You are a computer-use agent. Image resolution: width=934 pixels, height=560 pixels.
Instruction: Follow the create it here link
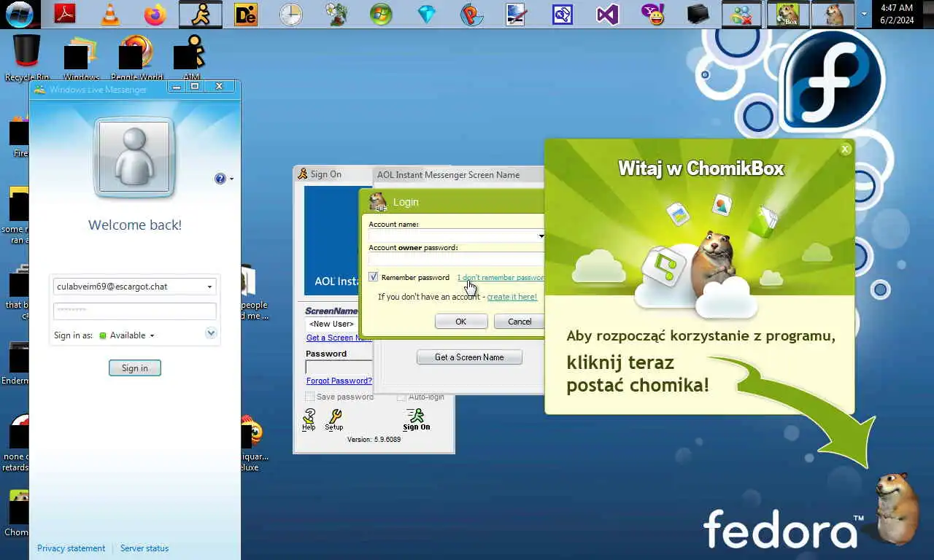512,297
